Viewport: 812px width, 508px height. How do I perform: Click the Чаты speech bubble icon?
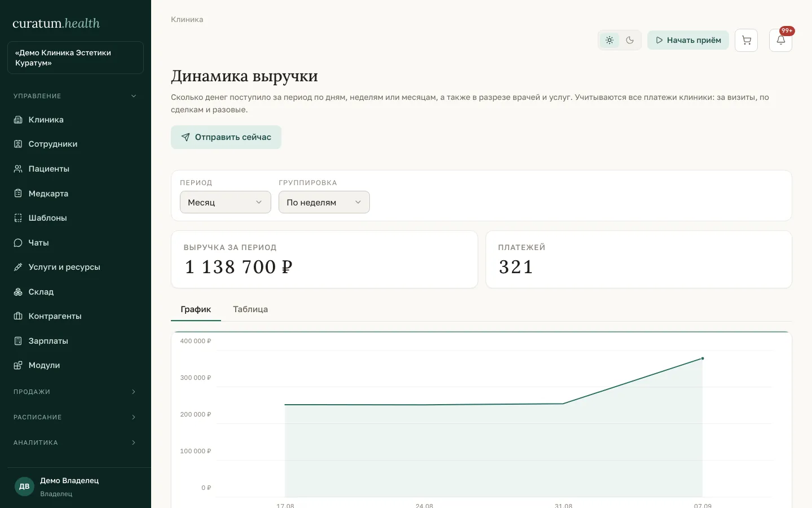pos(18,243)
